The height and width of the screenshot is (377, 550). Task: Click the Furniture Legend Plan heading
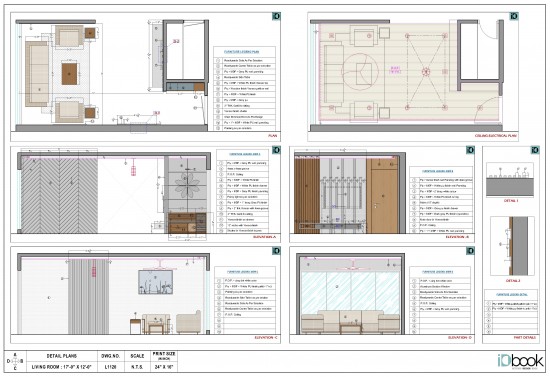pyautogui.click(x=241, y=52)
